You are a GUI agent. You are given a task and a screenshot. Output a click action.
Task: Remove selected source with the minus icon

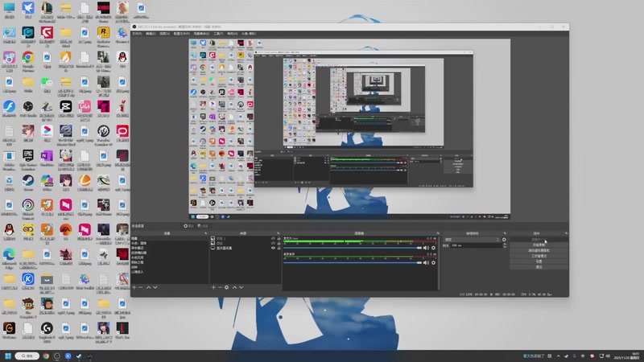pyautogui.click(x=220, y=287)
